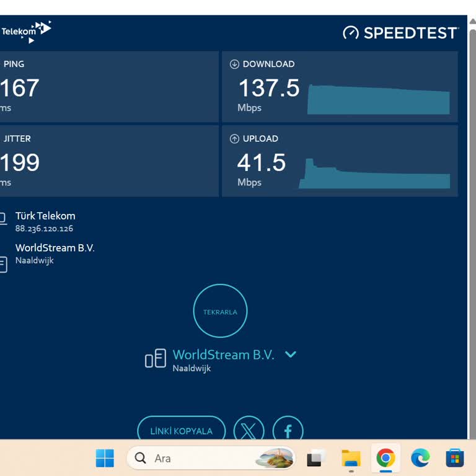
Task: Click the upload speed graph
Action: [374, 174]
